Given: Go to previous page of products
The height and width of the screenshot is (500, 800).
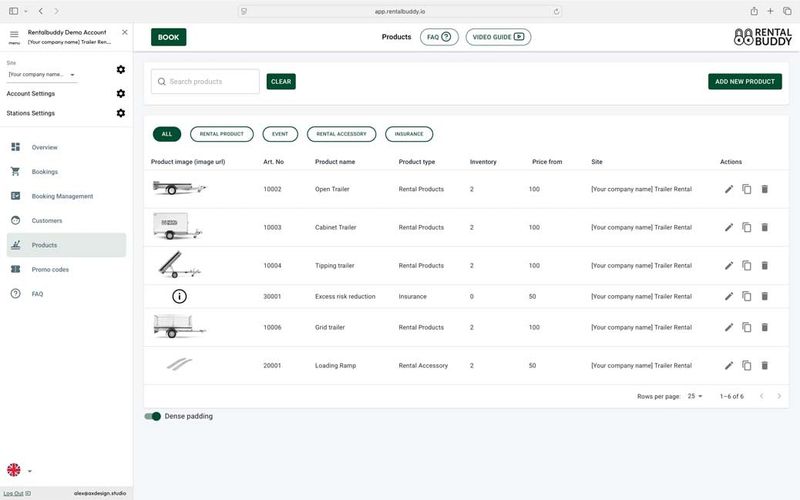Looking at the screenshot, I should 761,396.
